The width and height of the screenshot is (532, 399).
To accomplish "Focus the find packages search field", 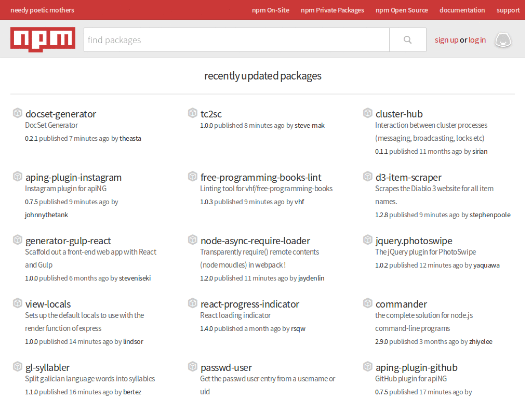I will coord(236,39).
